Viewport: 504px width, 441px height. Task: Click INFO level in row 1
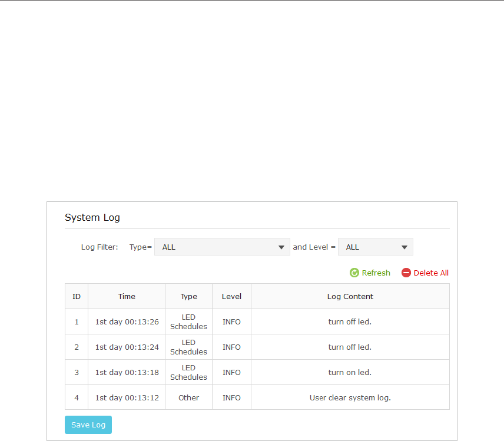tap(231, 321)
